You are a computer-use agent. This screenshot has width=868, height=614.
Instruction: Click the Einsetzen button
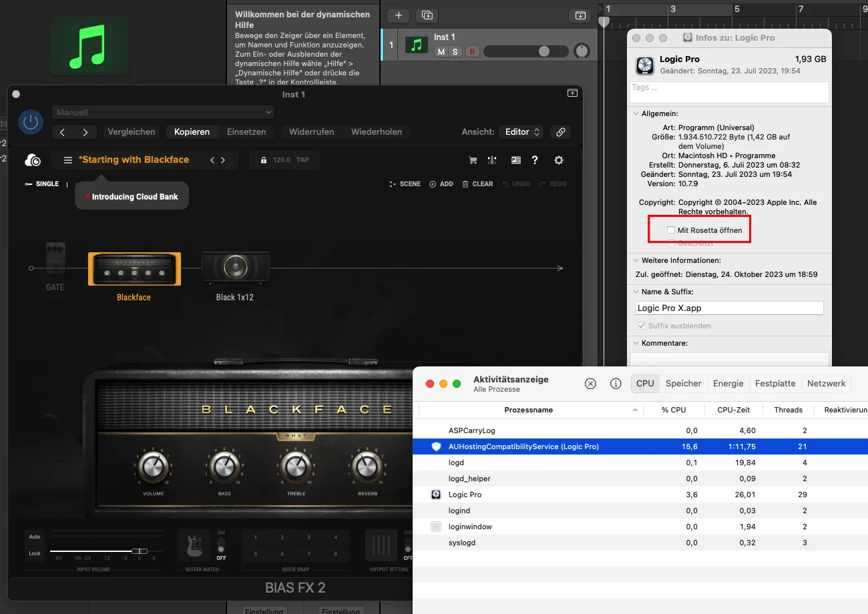pos(246,132)
